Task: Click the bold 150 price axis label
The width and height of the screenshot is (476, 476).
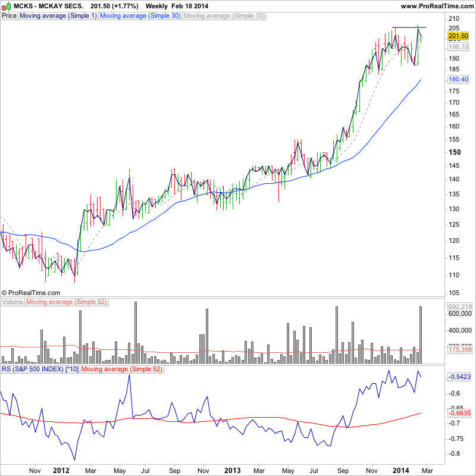Action: [x=455, y=152]
